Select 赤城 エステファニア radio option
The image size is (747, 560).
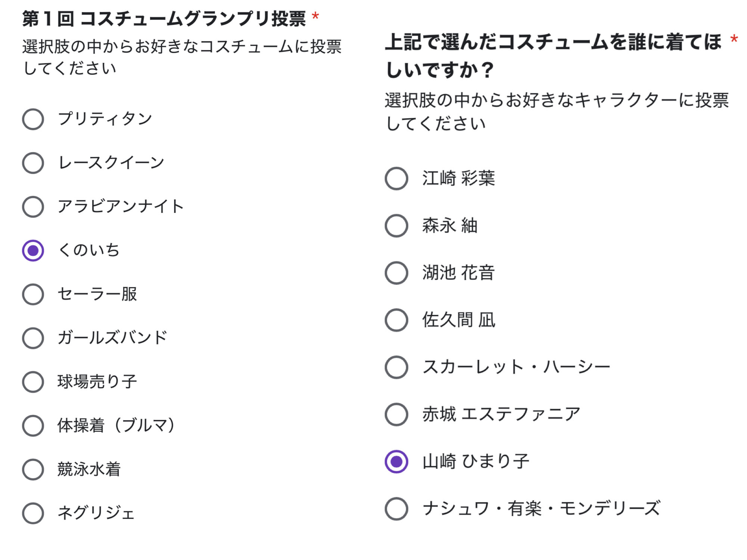[x=396, y=414]
